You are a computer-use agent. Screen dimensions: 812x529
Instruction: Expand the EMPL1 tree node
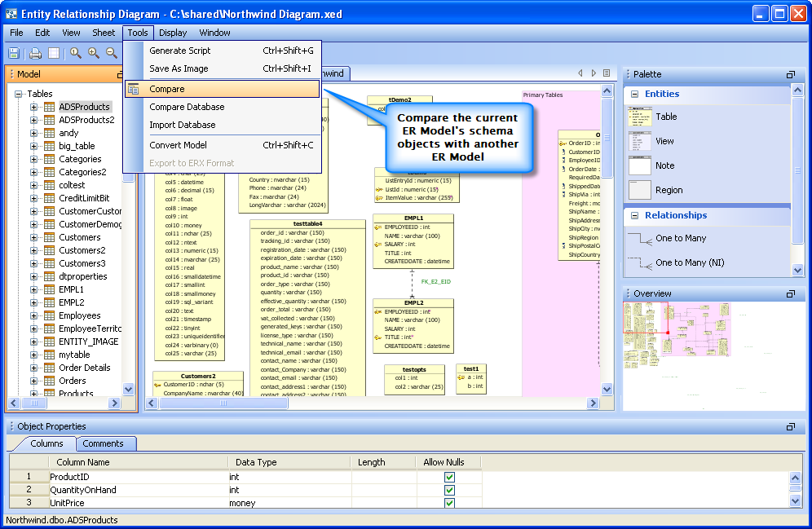(33, 290)
